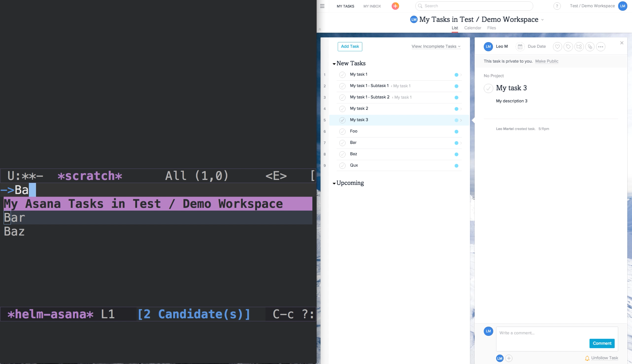Click the Add Task button
This screenshot has width=632, height=364.
coord(350,47)
